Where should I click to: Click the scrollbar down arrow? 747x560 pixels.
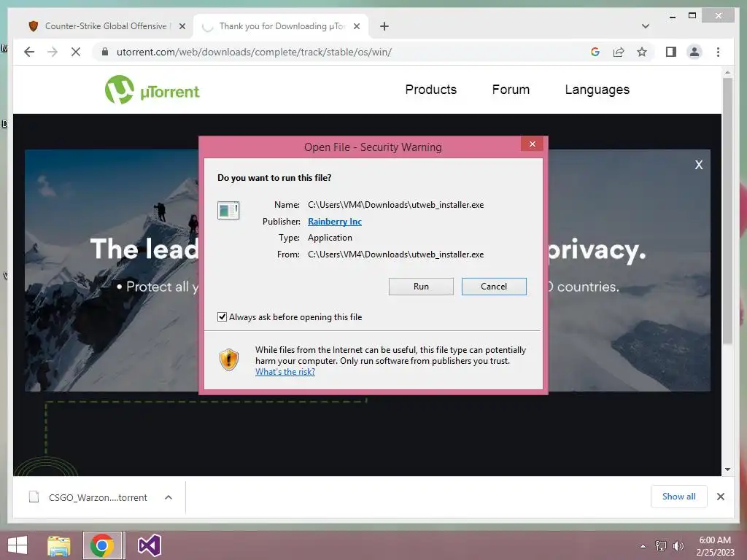coord(727,470)
